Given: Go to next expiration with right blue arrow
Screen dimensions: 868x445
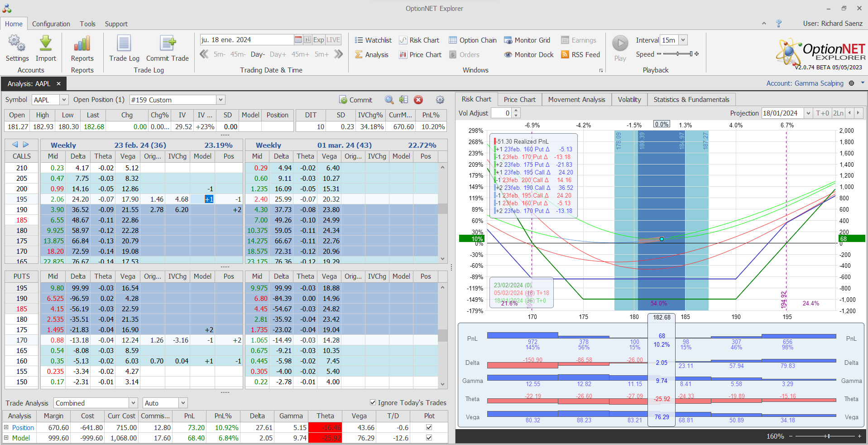Looking at the screenshot, I should [26, 145].
